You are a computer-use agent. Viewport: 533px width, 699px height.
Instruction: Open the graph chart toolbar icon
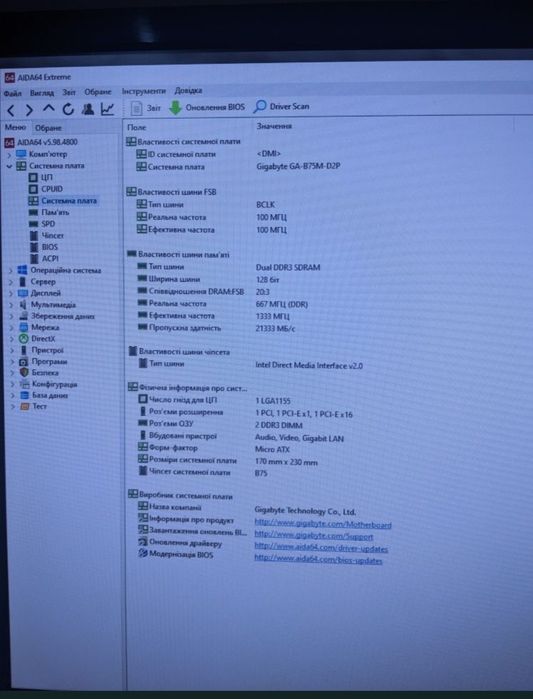pos(107,109)
